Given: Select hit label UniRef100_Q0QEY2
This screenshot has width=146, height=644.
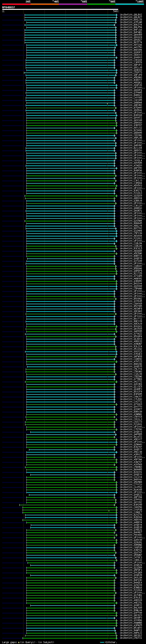Looking at the screenshot, I should tap(131, 605).
